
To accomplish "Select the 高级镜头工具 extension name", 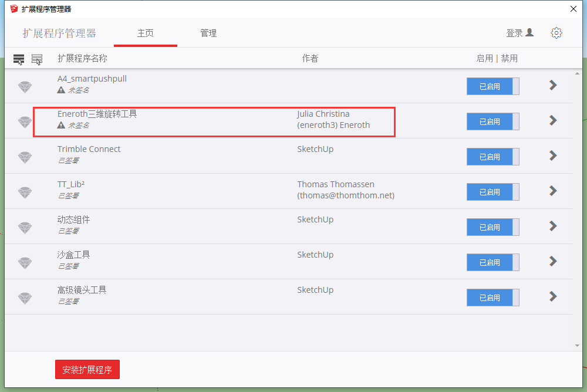I will [x=82, y=290].
